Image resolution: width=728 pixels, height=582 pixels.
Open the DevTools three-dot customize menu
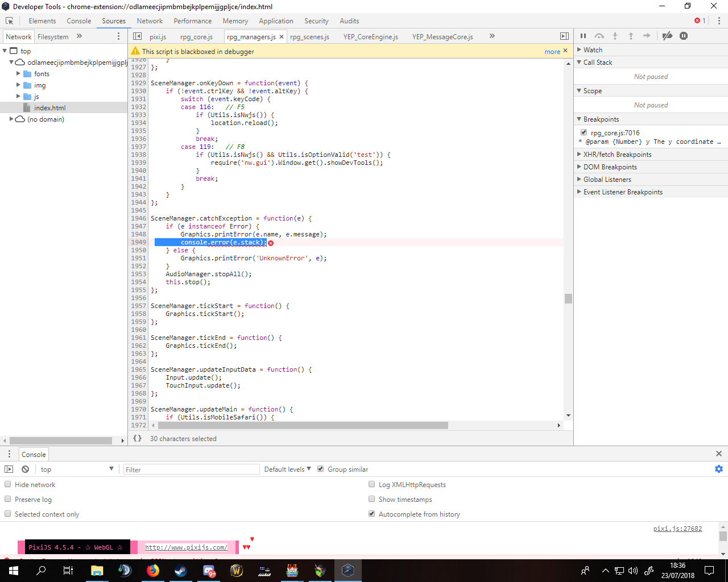pyautogui.click(x=719, y=21)
